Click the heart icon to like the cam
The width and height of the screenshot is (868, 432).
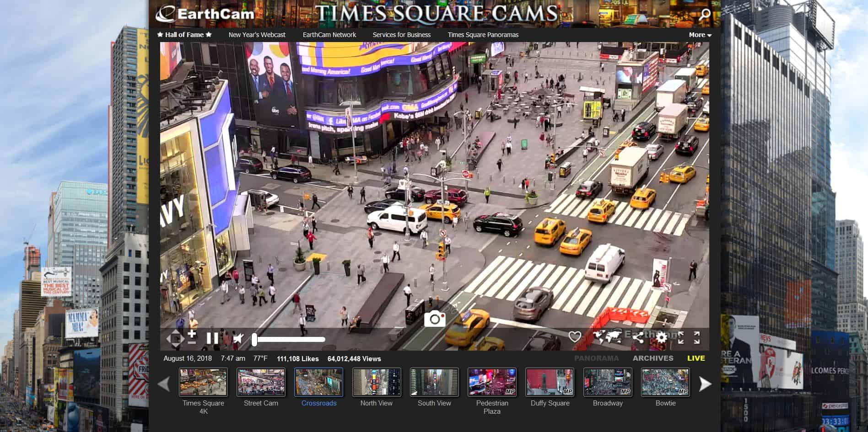pos(575,337)
